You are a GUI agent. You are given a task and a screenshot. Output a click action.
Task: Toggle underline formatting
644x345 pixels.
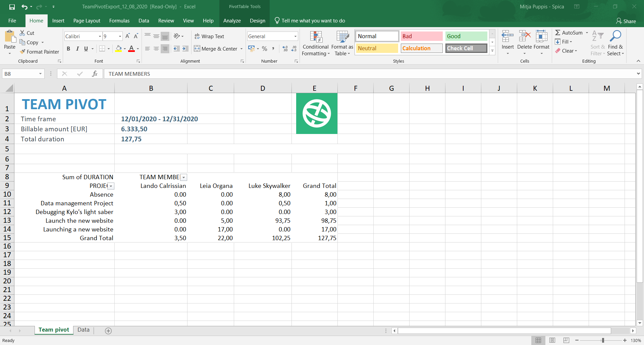point(86,49)
